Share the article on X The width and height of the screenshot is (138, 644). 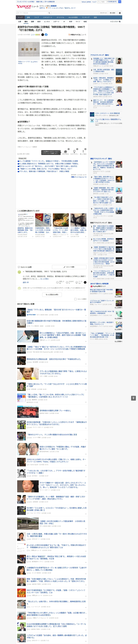click(x=43, y=35)
